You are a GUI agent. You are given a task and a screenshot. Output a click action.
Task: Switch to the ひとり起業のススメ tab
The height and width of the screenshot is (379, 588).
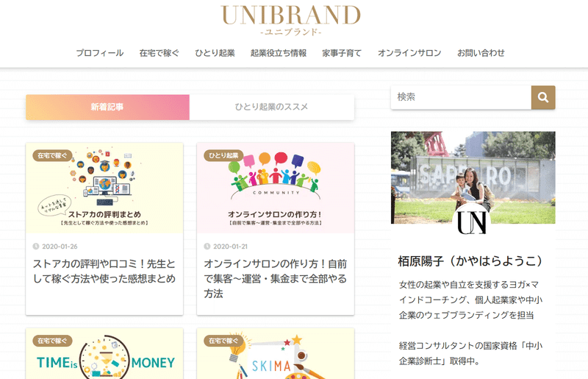(272, 107)
